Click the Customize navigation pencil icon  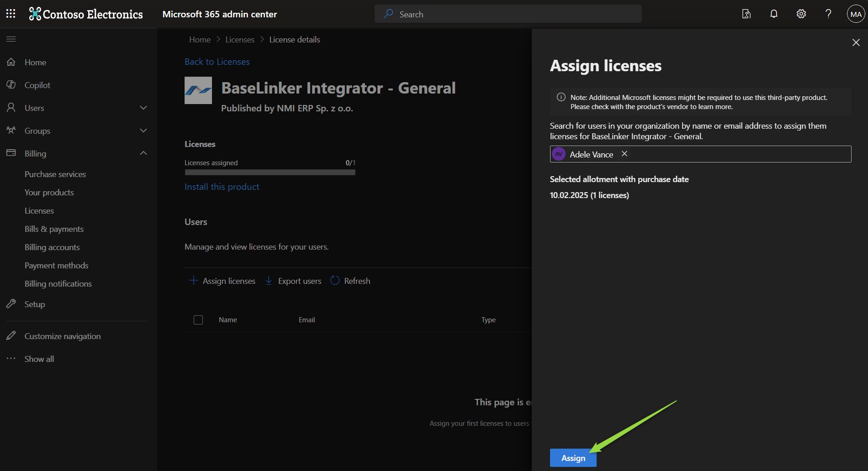coord(11,336)
